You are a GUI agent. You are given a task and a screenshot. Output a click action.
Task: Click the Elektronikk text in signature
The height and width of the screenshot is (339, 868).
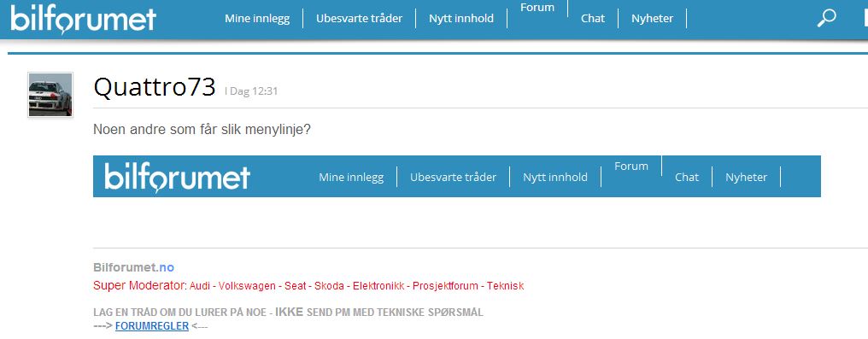[x=378, y=286]
